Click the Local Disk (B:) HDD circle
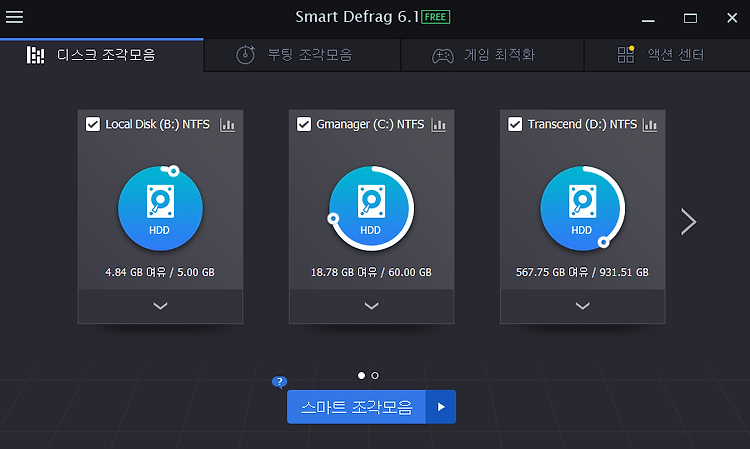The image size is (750, 449). [160, 208]
